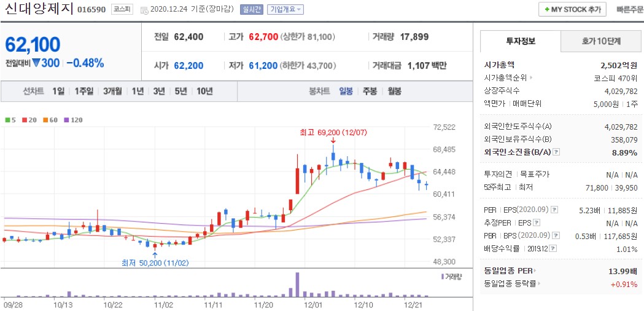Click the stock name 신대양제지

point(38,9)
